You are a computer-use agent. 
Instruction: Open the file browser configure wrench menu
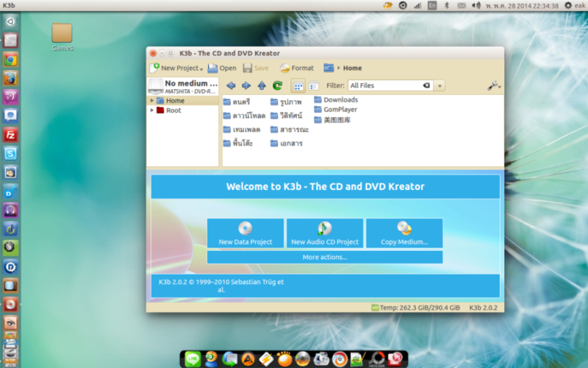pos(494,85)
